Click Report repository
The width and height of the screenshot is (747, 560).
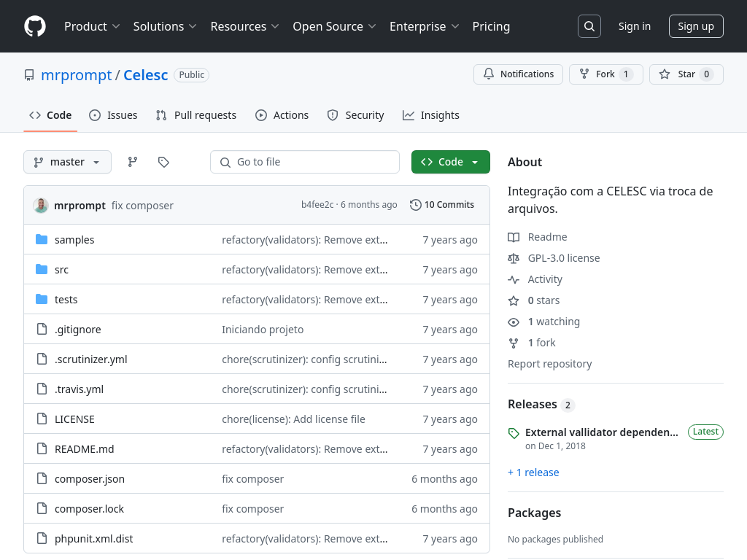coord(550,364)
